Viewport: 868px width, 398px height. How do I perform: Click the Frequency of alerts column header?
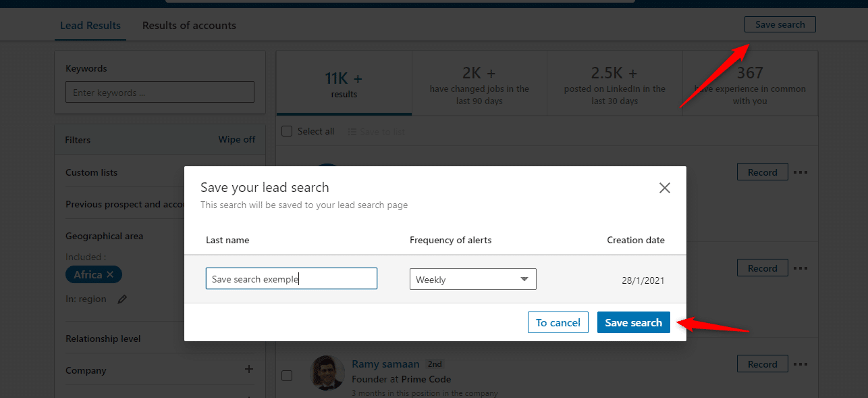pyautogui.click(x=450, y=240)
